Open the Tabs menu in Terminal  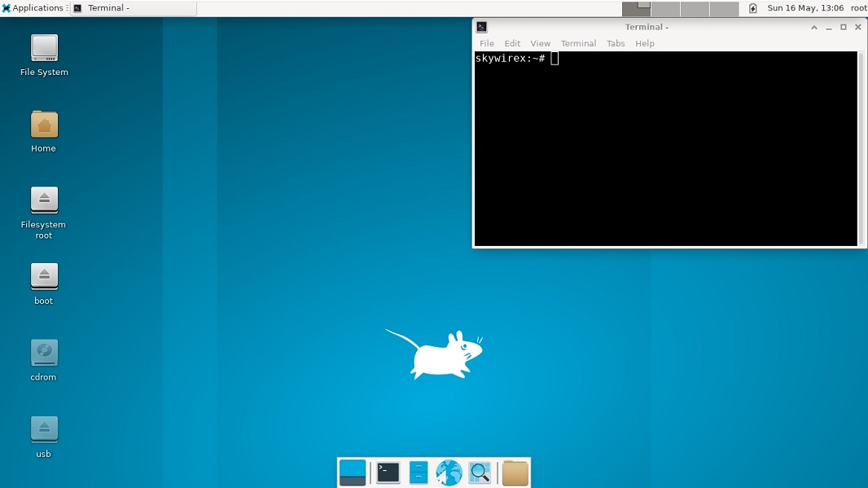(616, 43)
